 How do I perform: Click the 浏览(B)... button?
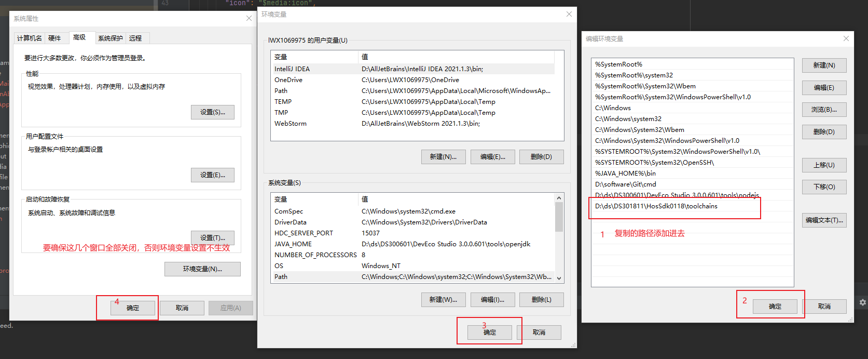pyautogui.click(x=824, y=110)
